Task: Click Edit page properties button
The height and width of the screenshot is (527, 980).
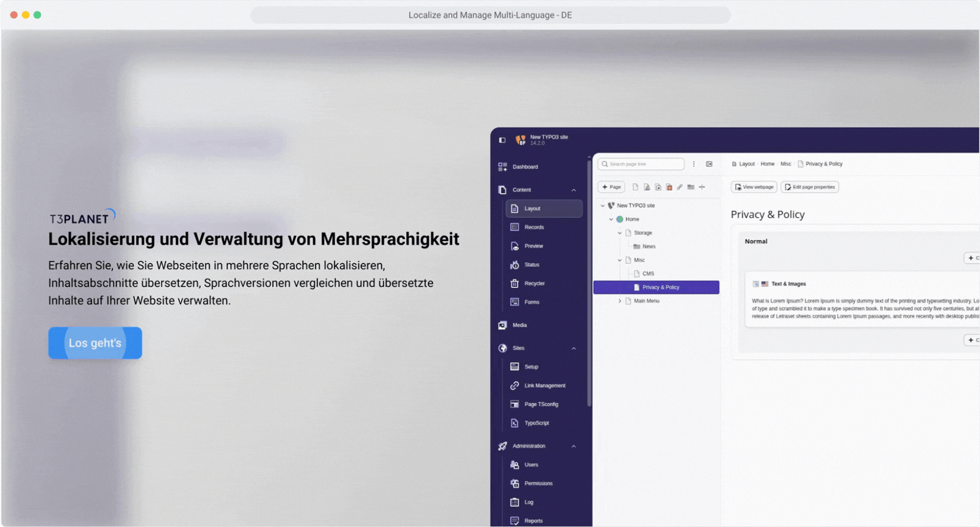Action: (810, 187)
